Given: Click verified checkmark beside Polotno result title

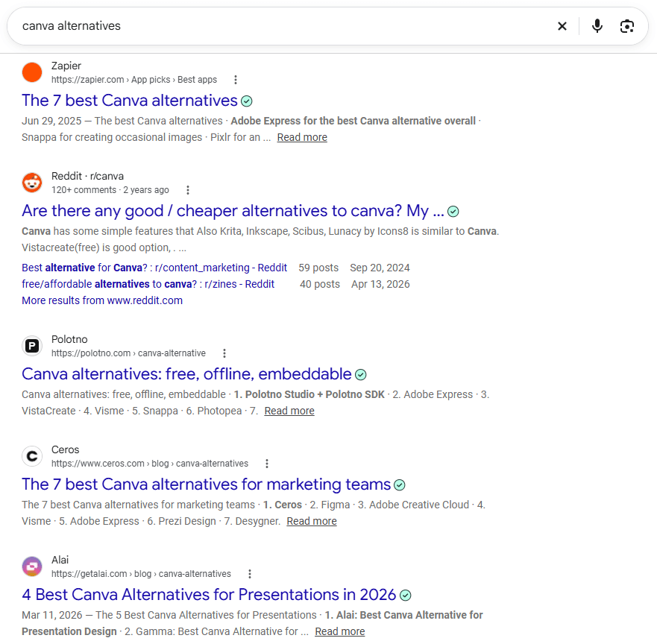Looking at the screenshot, I should coord(361,375).
